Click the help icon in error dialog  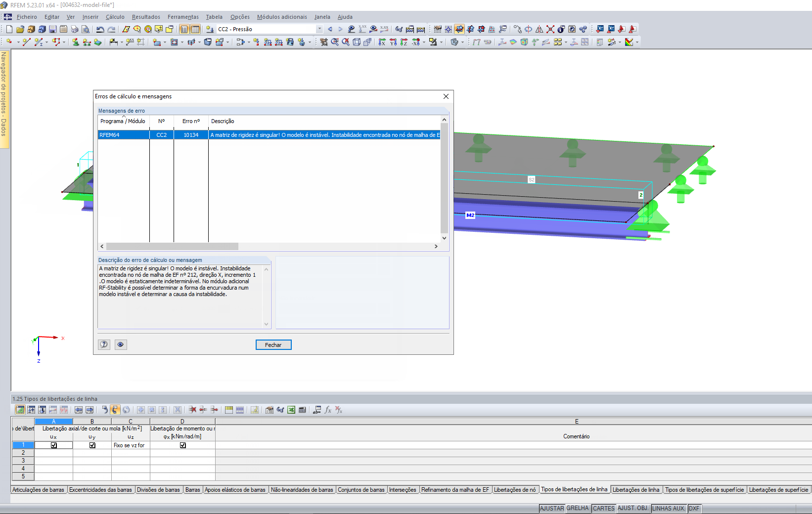click(x=104, y=344)
